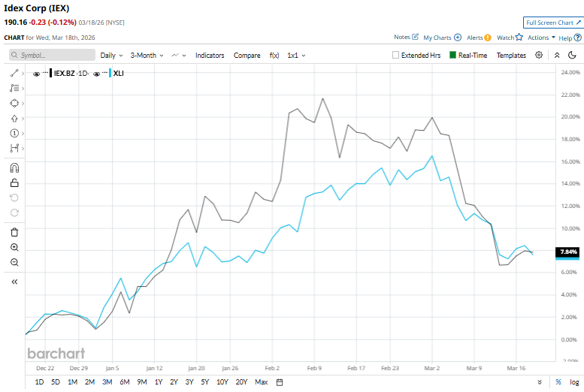The width and height of the screenshot is (584, 392).
Task: Enable the magnet snap tool
Action: (14, 168)
